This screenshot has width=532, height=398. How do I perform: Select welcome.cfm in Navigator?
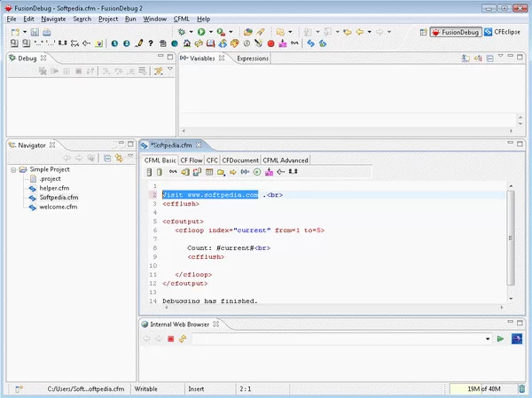(59, 207)
